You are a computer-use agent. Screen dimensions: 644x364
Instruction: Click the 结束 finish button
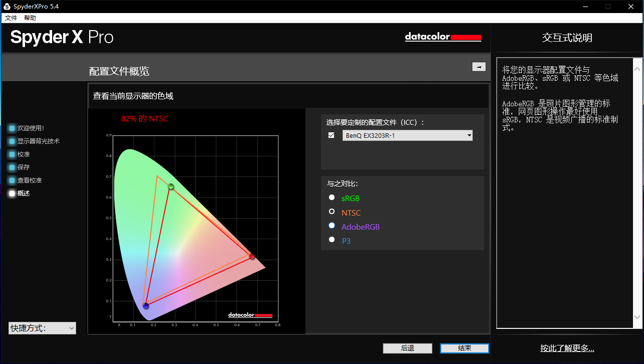coord(465,348)
